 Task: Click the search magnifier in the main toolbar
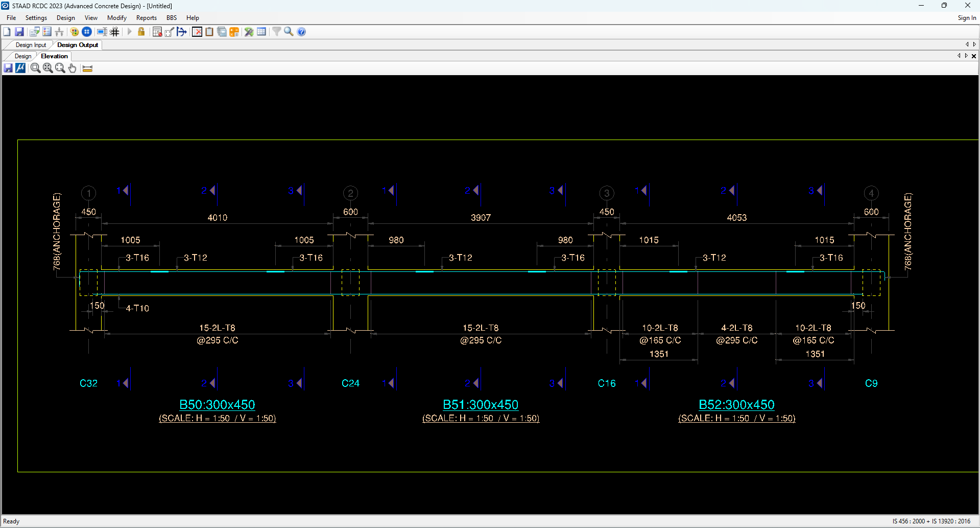pyautogui.click(x=289, y=32)
